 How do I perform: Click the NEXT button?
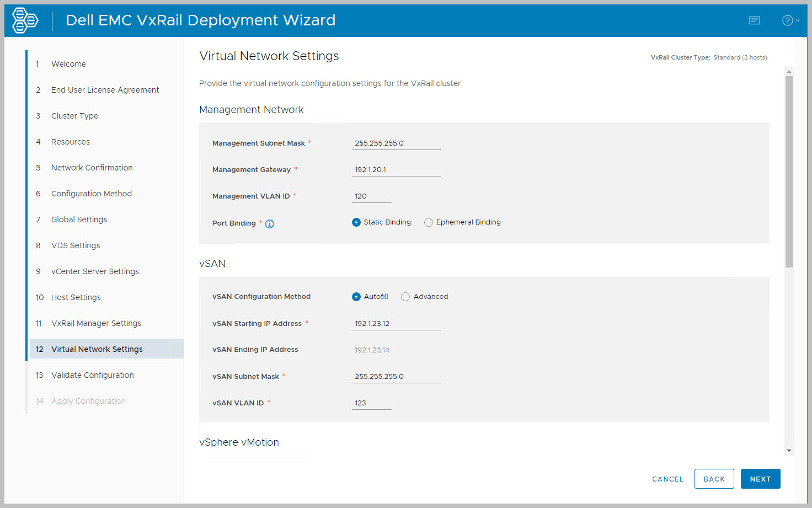click(760, 479)
